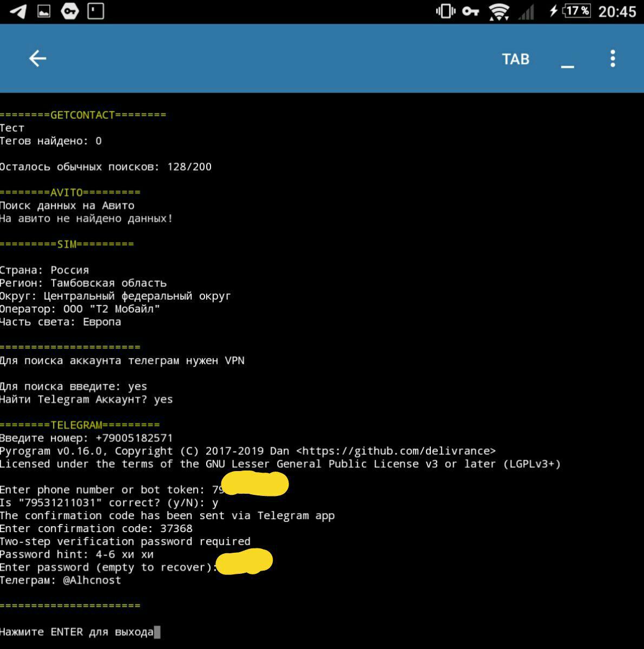The image size is (644, 649).
Task: Click the 'Is "79531211031" correct?' line
Action: pyautogui.click(x=109, y=502)
